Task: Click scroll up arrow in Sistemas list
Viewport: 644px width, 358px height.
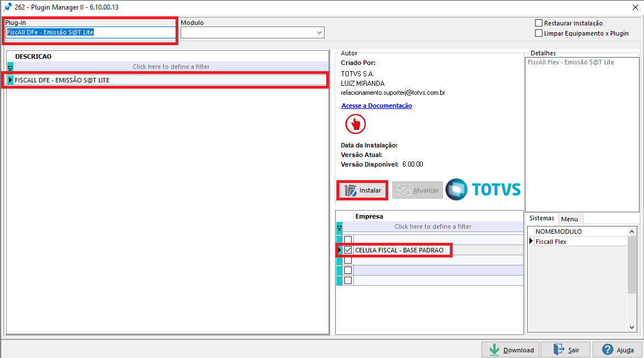Action: click(x=632, y=232)
